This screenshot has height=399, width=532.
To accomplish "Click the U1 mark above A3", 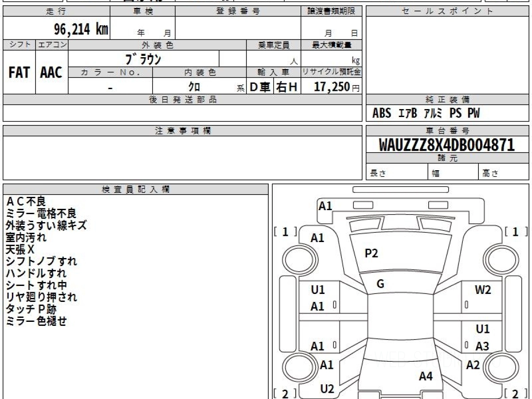I will [482, 329].
